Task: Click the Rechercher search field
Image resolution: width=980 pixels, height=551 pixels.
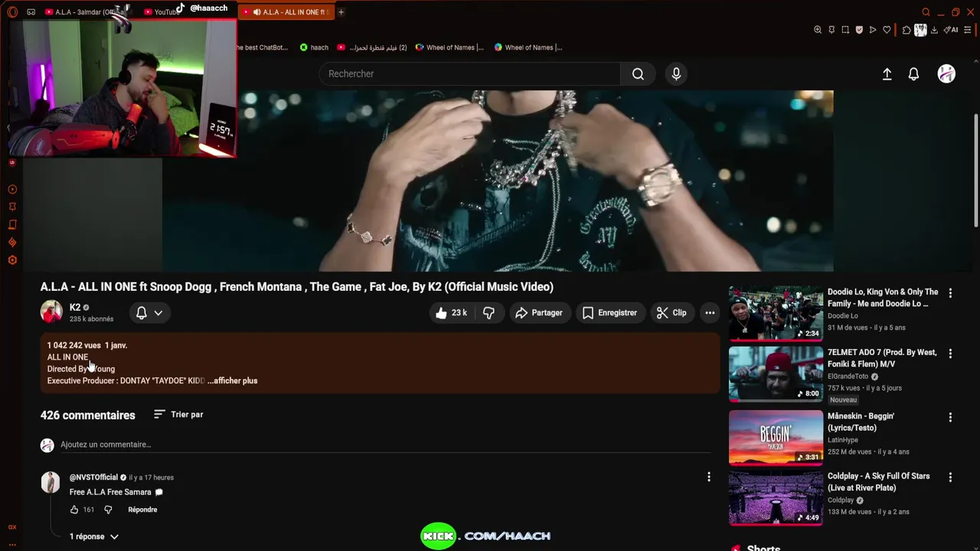Action: (x=470, y=73)
